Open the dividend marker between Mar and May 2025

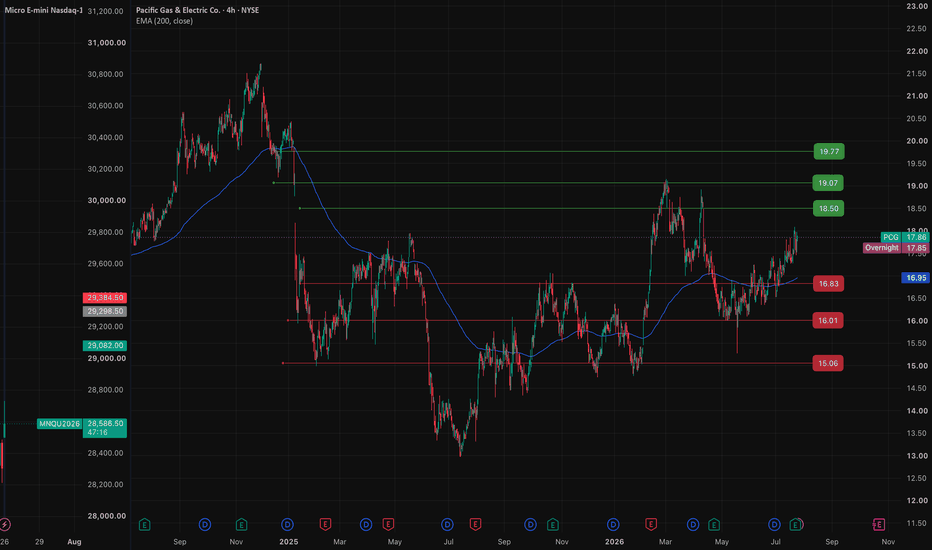pos(366,524)
